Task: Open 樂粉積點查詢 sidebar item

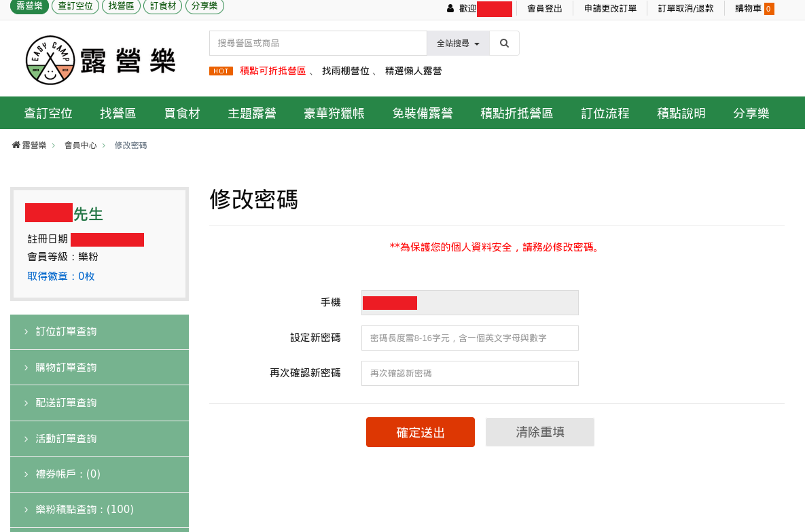Action: [100, 510]
